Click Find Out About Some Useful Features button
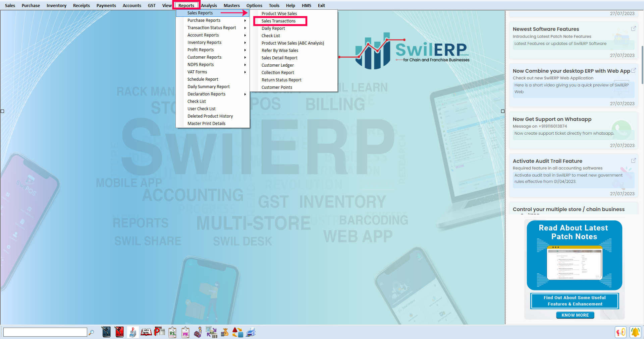 pyautogui.click(x=575, y=301)
